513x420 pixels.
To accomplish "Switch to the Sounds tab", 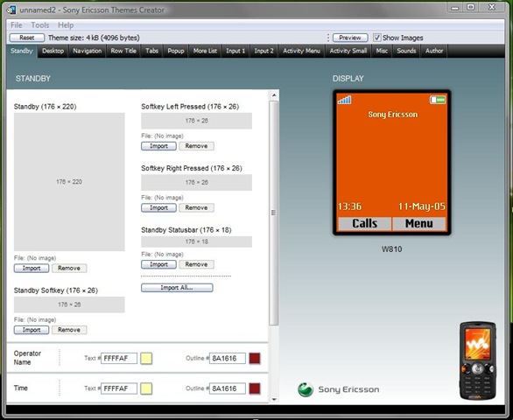I will click(406, 51).
